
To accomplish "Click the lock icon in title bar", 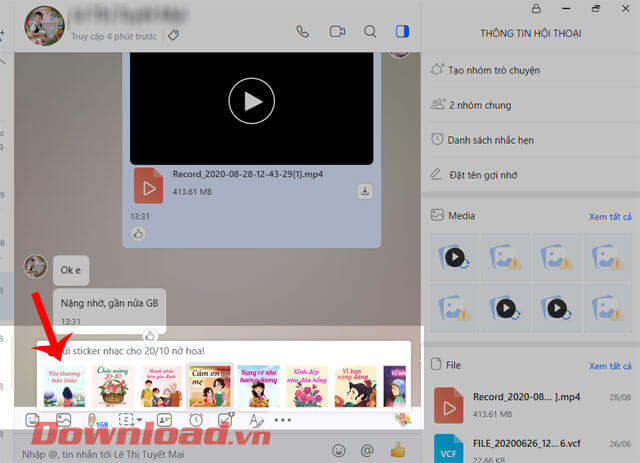I will click(536, 8).
